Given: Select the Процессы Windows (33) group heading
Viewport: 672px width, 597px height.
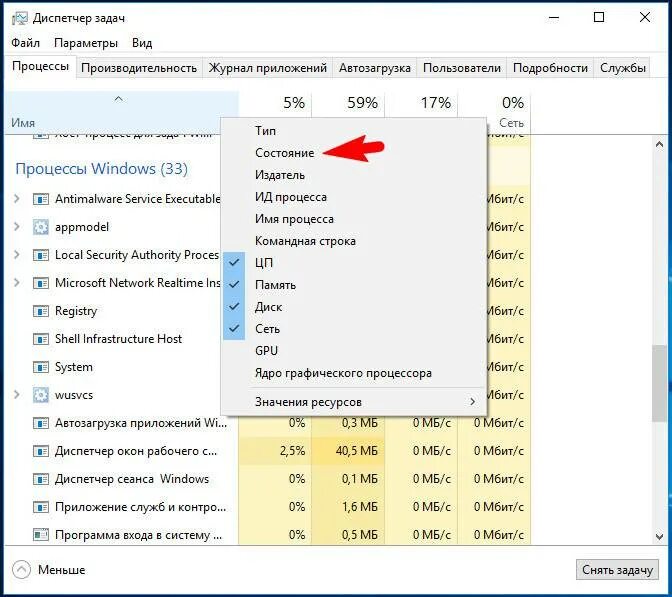Looking at the screenshot, I should coord(102,168).
